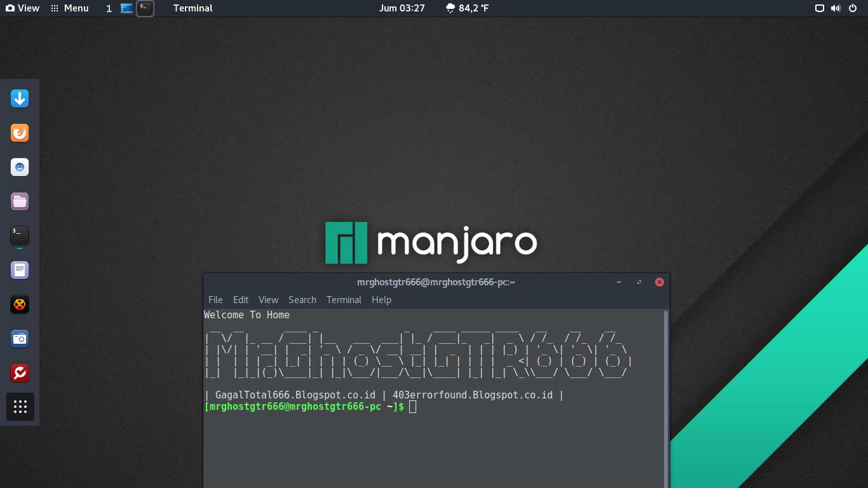Open Firefox from the dock
868x488 pixels.
(x=20, y=133)
